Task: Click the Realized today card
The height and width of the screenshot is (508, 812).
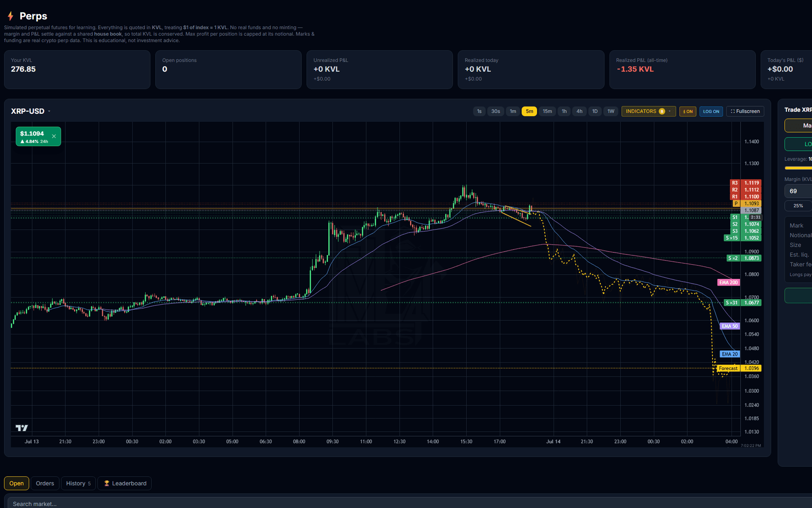Action: click(531, 70)
